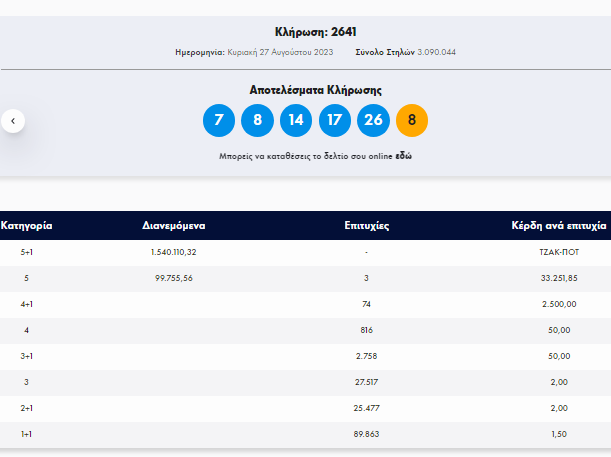The width and height of the screenshot is (611, 457).
Task: Click the 4+1 category row label
Action: pos(26,304)
